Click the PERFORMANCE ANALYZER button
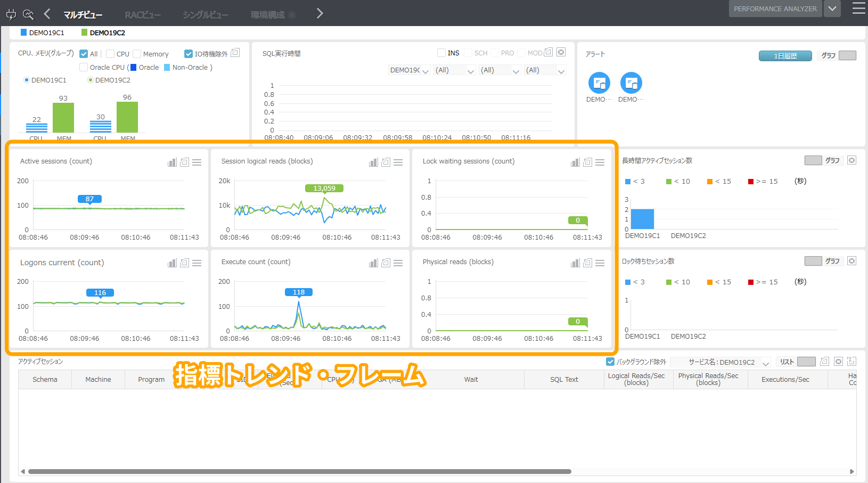This screenshot has height=483, width=868. [x=775, y=9]
